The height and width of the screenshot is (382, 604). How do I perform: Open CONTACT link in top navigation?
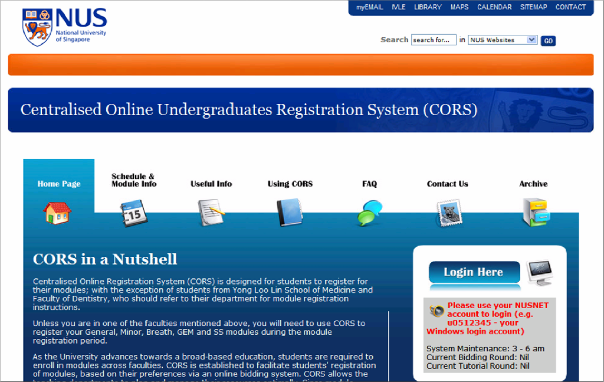[570, 7]
